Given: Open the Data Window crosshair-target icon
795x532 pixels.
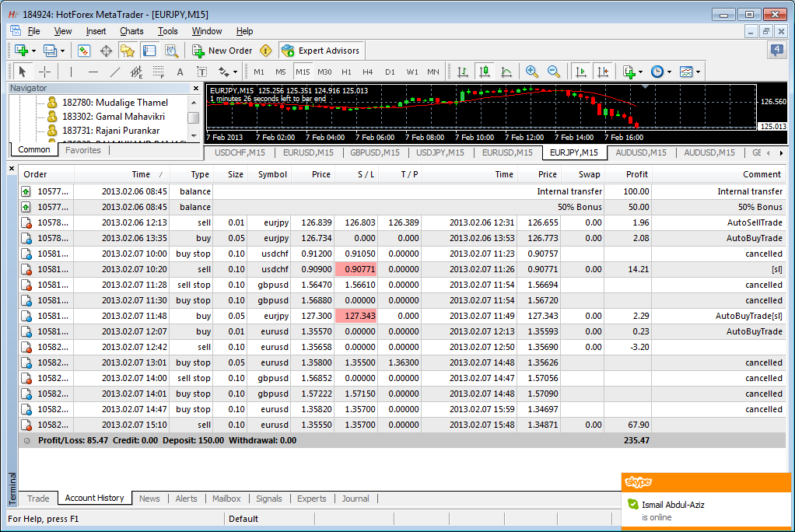Looking at the screenshot, I should [x=106, y=51].
